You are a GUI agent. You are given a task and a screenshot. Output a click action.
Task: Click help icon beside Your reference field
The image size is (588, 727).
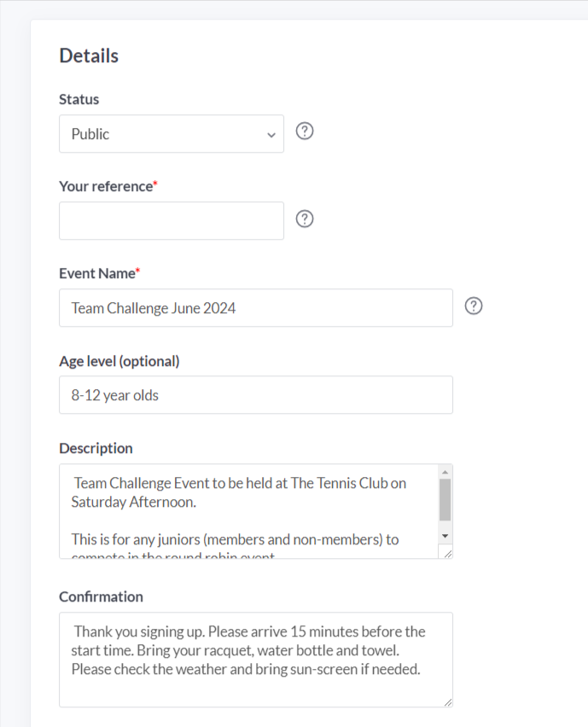305,218
